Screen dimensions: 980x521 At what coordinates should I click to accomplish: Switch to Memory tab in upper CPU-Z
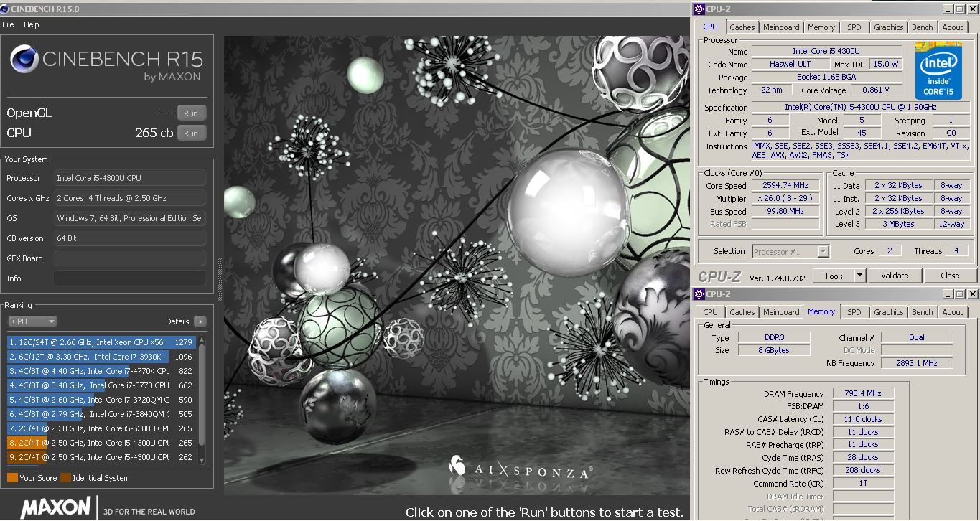[x=821, y=27]
